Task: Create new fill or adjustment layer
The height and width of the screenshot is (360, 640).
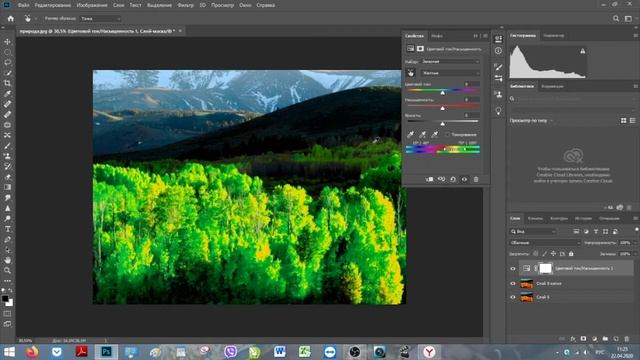Action: coord(594,339)
